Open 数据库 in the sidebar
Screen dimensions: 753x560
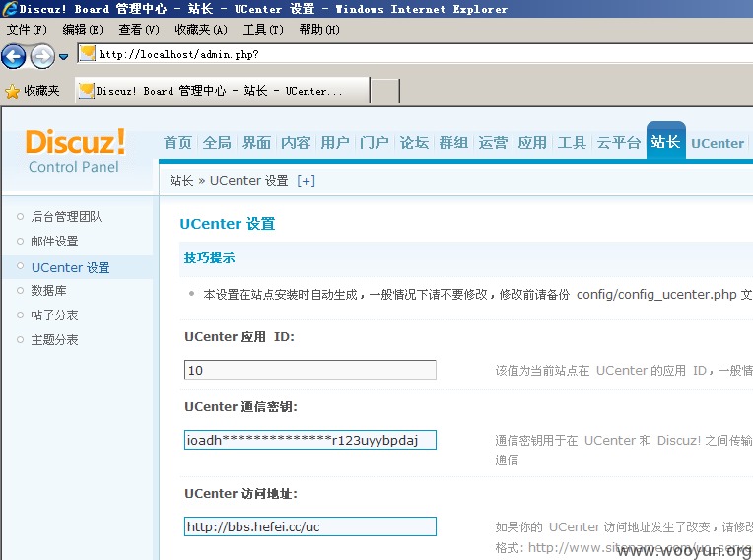click(x=48, y=291)
